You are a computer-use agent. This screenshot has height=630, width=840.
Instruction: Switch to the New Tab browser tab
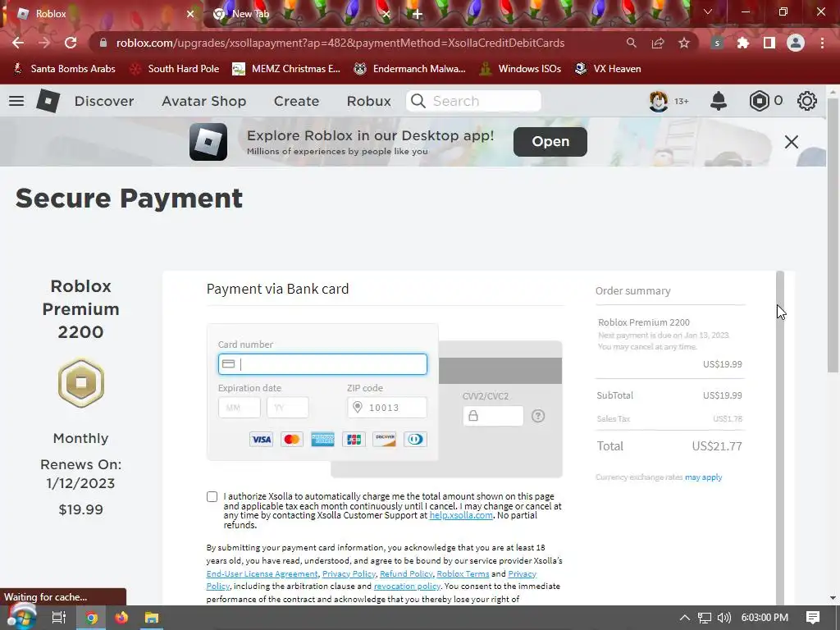coord(300,14)
